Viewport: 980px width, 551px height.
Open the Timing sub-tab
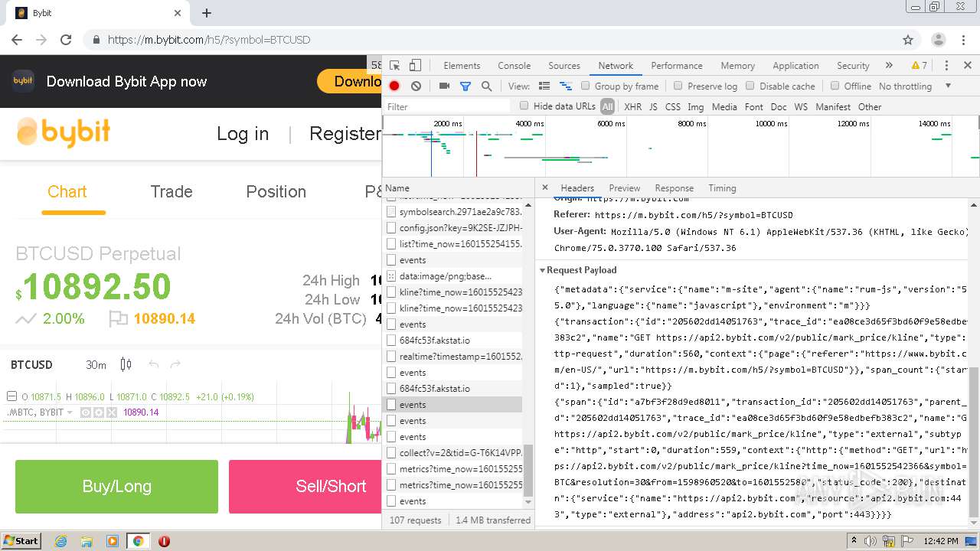[x=722, y=188]
